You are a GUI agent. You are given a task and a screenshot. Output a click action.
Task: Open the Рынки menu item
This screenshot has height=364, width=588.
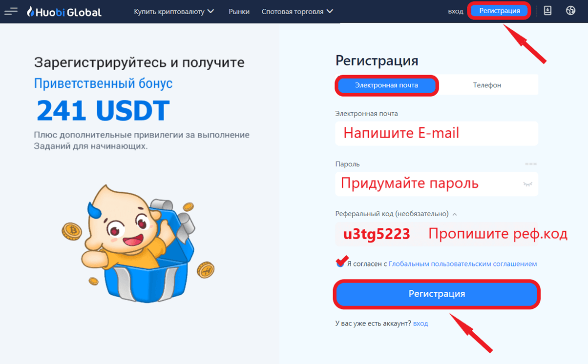point(239,11)
